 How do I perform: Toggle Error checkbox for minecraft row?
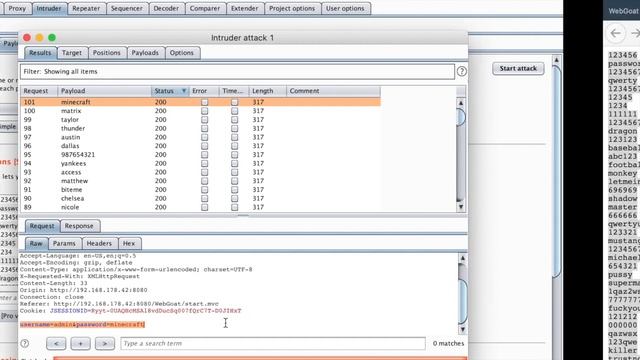(x=204, y=102)
